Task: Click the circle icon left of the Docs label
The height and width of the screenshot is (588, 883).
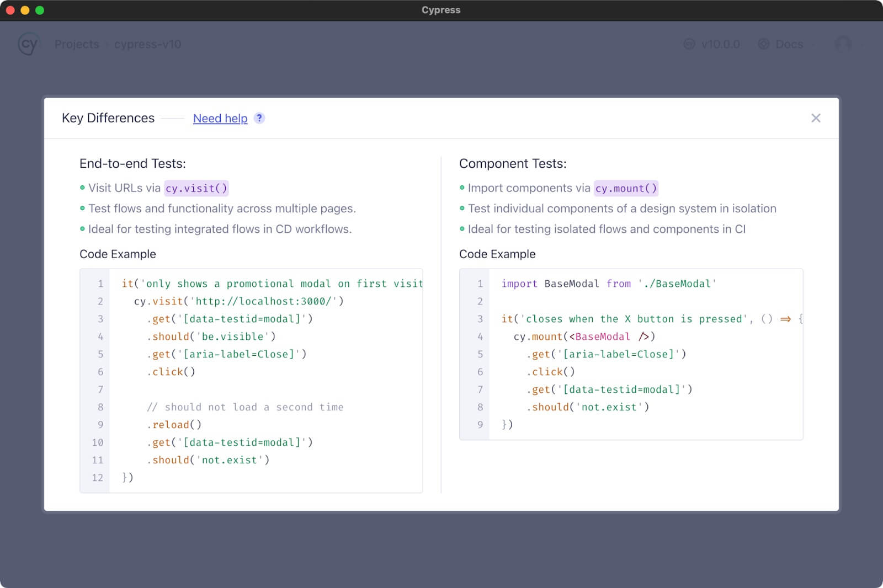Action: (764, 44)
